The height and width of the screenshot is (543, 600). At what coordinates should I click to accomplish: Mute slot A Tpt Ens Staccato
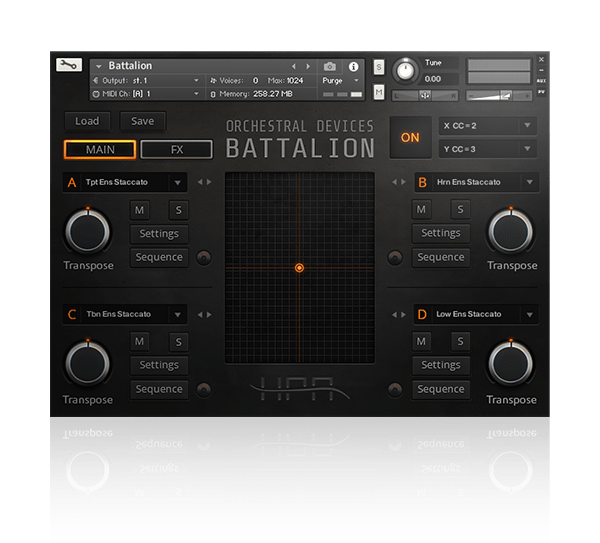pos(139,210)
